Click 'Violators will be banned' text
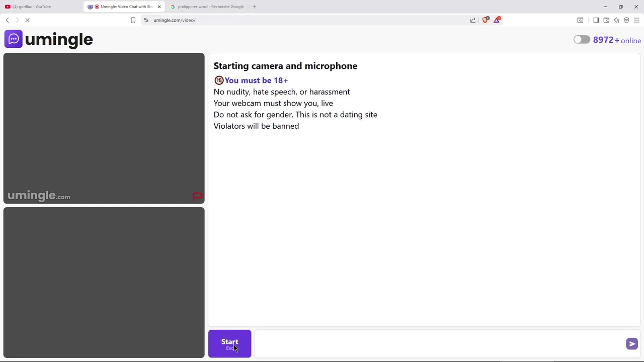 pos(256,126)
